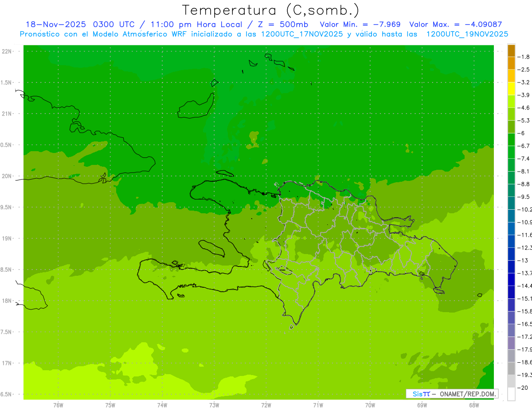
Task: Click the teal swatch between -8.8 and -9.5
Action: click(511, 191)
